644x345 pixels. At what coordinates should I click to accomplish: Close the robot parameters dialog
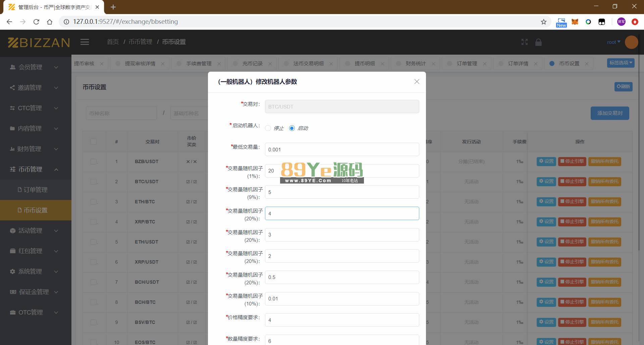tap(417, 82)
